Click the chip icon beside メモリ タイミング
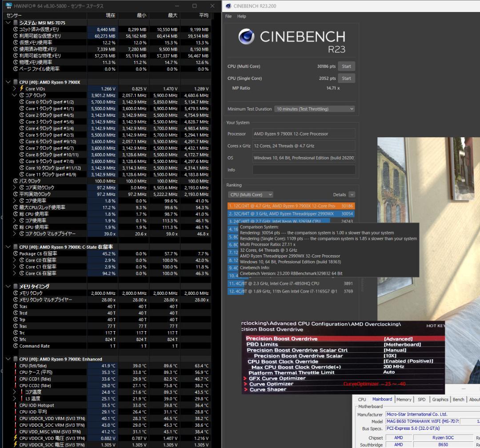This screenshot has height=448, width=480. 16,286
